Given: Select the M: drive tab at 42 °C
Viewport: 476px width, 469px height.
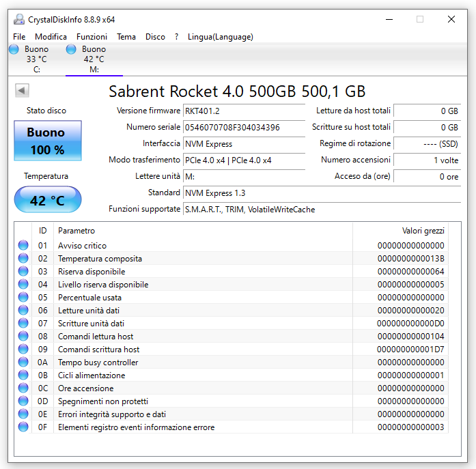Looking at the screenshot, I should 94,59.
